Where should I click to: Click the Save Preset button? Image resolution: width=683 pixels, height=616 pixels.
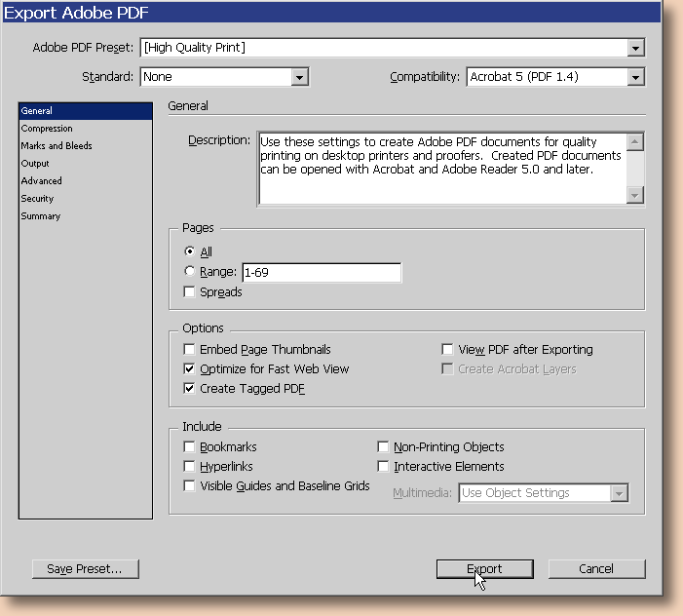point(84,569)
